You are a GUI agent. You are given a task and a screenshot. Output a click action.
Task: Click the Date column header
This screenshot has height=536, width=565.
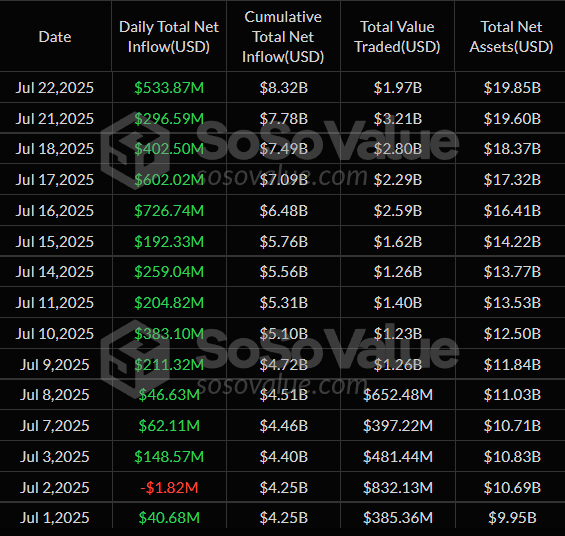click(55, 37)
